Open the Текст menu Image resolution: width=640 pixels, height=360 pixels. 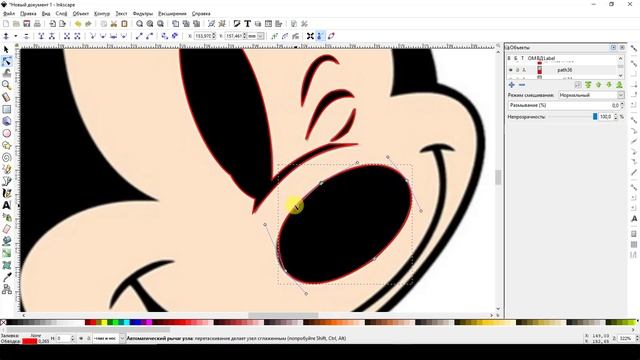(x=121, y=13)
